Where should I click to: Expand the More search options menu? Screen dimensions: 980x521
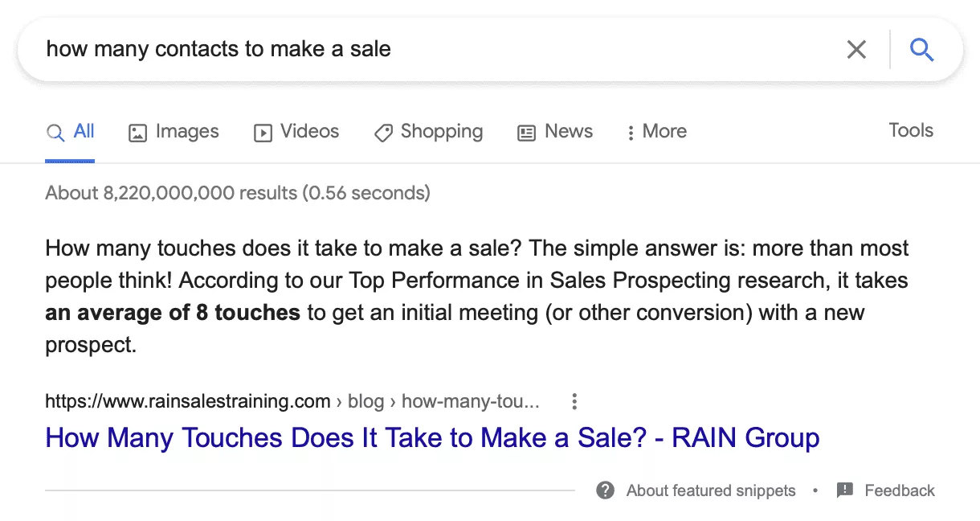(657, 132)
